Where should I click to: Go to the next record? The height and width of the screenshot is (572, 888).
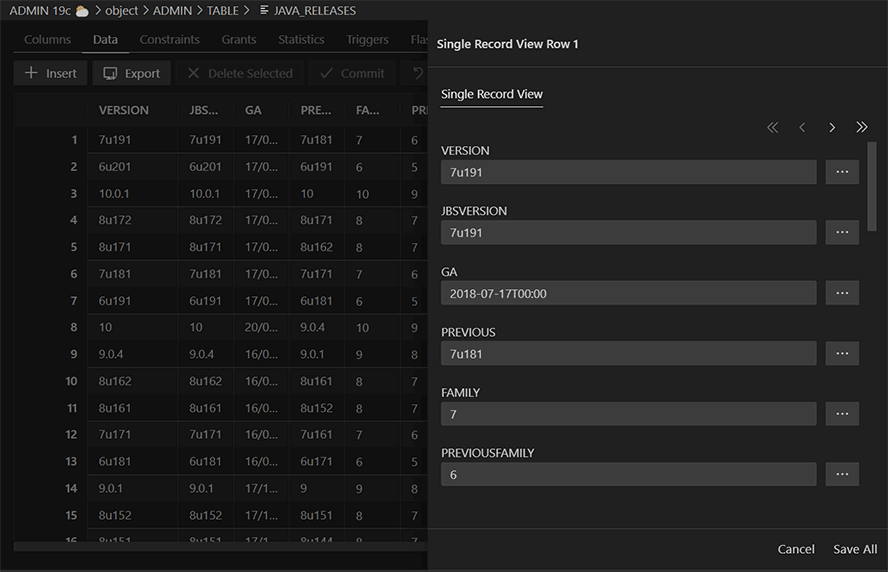tap(832, 128)
